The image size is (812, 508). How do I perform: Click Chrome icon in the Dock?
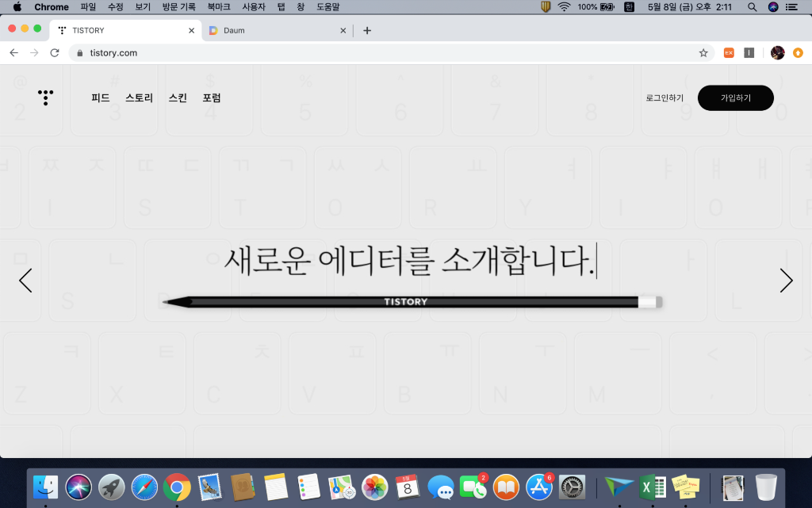(x=177, y=487)
